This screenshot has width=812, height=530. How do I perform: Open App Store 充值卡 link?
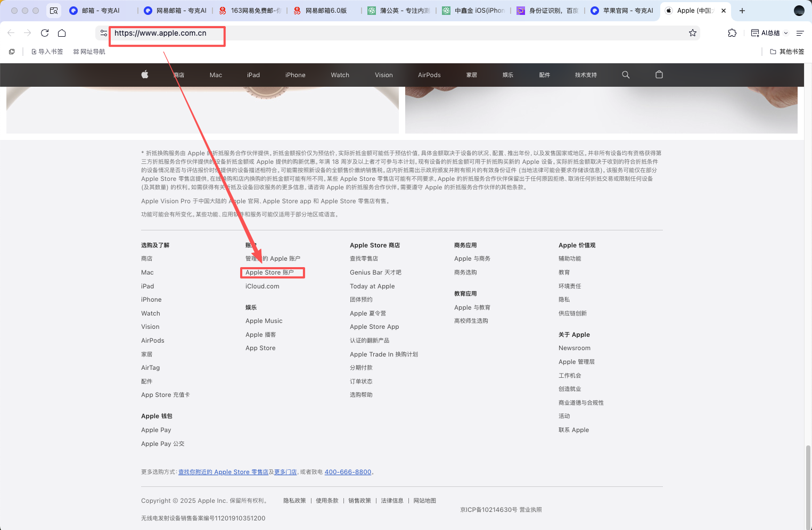(166, 395)
